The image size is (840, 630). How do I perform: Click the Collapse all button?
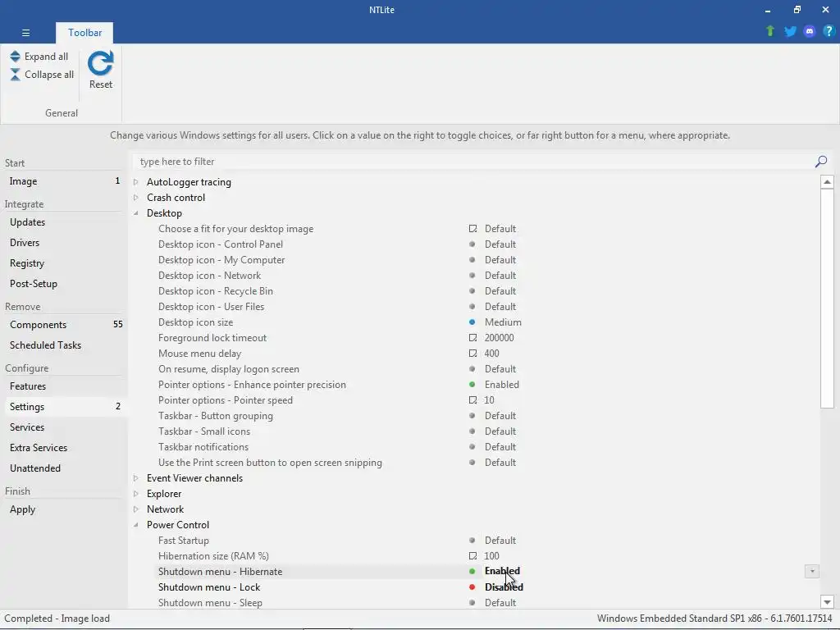click(x=42, y=75)
